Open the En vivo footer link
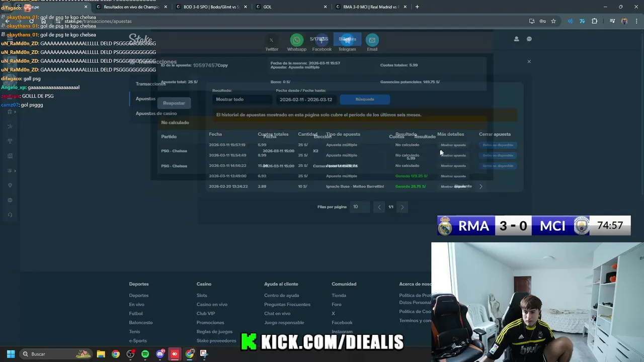The width and height of the screenshot is (644, 362). [x=136, y=304]
